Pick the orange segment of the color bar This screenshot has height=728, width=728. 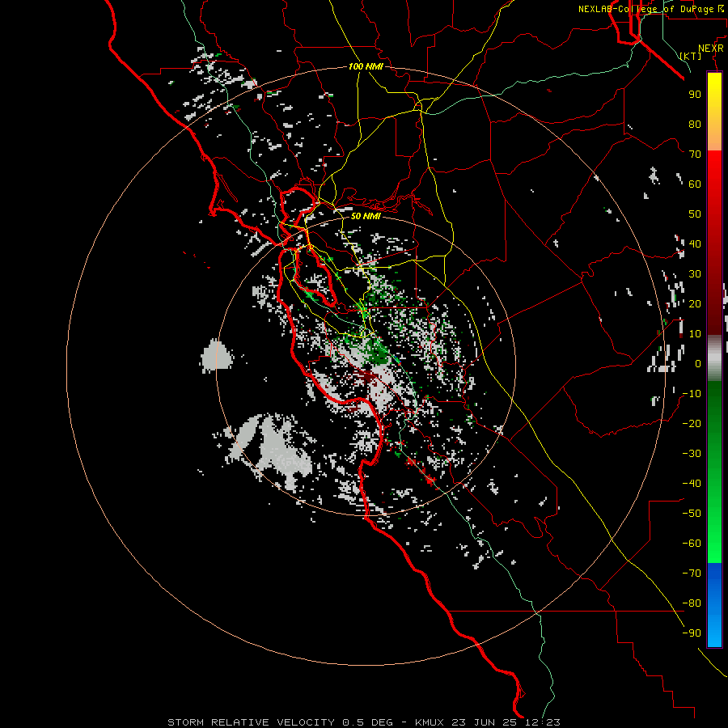click(x=714, y=136)
